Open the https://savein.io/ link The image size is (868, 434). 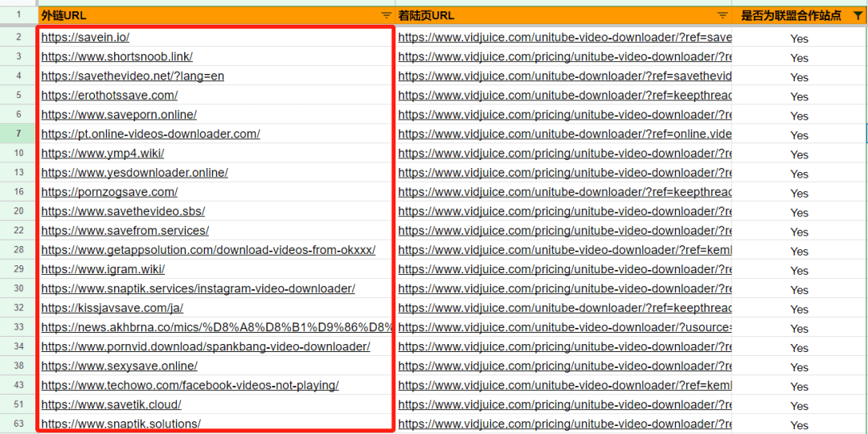coord(85,38)
